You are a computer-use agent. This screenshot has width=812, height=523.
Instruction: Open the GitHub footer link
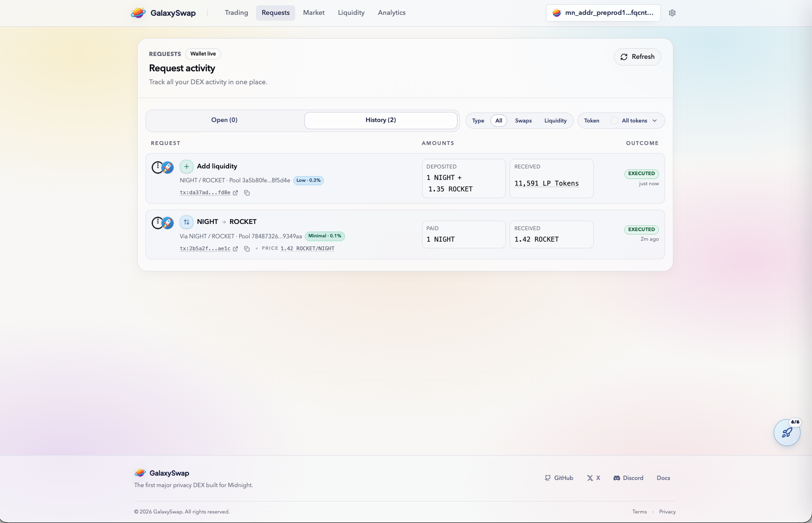tap(559, 478)
